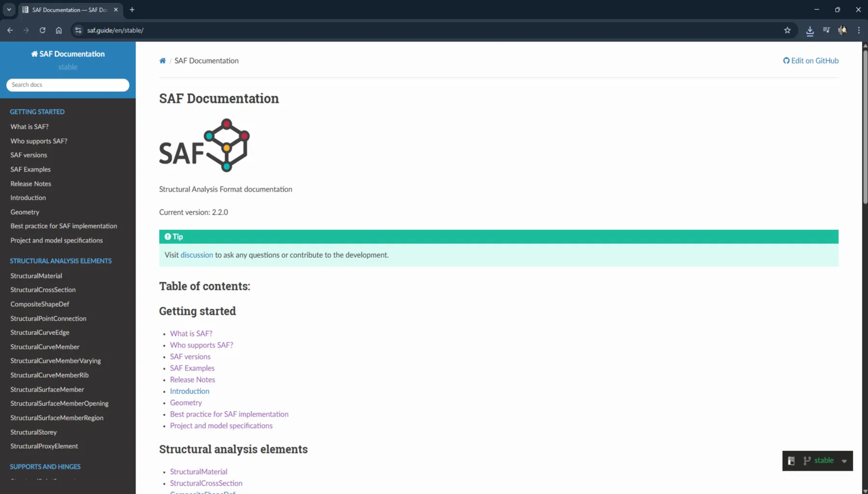Reload the page with refresh icon
This screenshot has width=868, height=494.
(x=42, y=30)
